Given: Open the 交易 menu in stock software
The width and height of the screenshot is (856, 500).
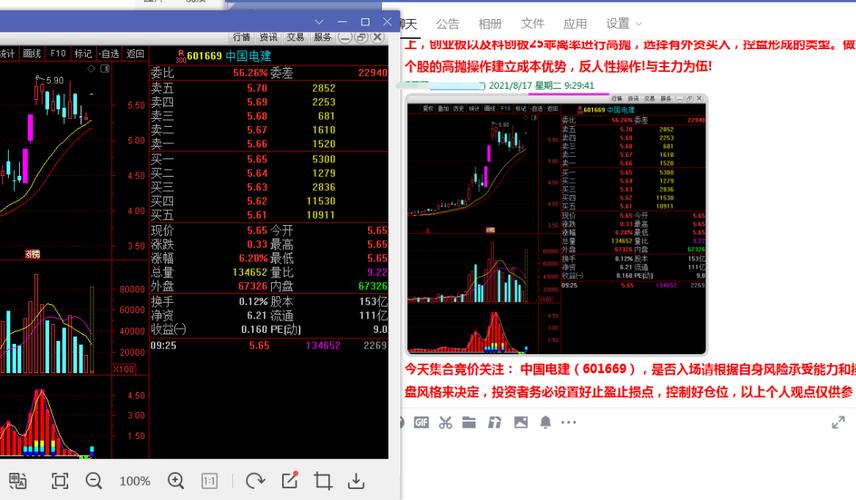Looking at the screenshot, I should click(x=295, y=37).
